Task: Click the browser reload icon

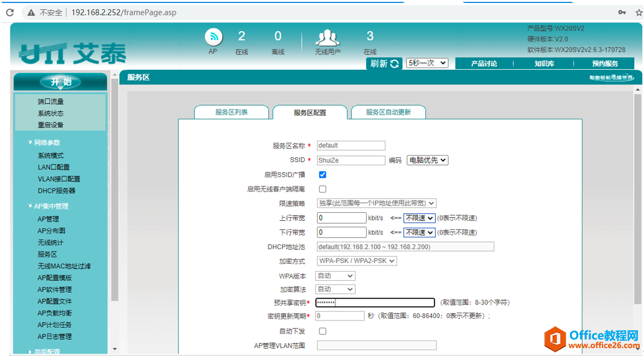Action: pyautogui.click(x=9, y=12)
